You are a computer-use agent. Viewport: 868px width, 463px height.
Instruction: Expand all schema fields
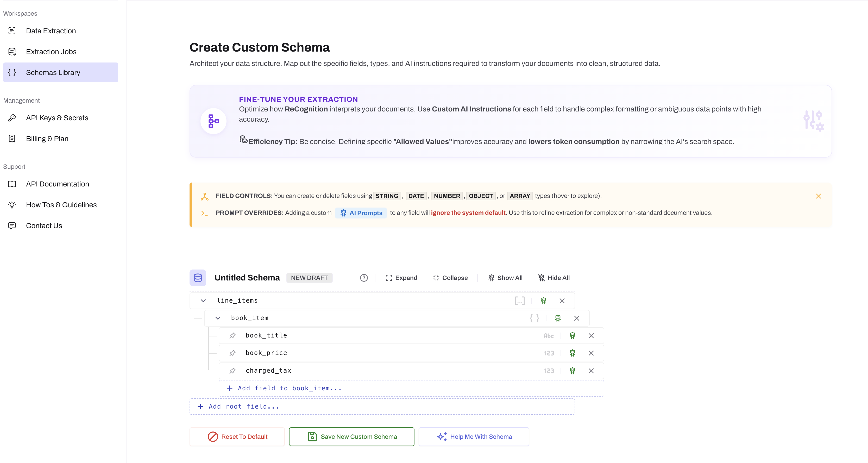click(x=401, y=278)
